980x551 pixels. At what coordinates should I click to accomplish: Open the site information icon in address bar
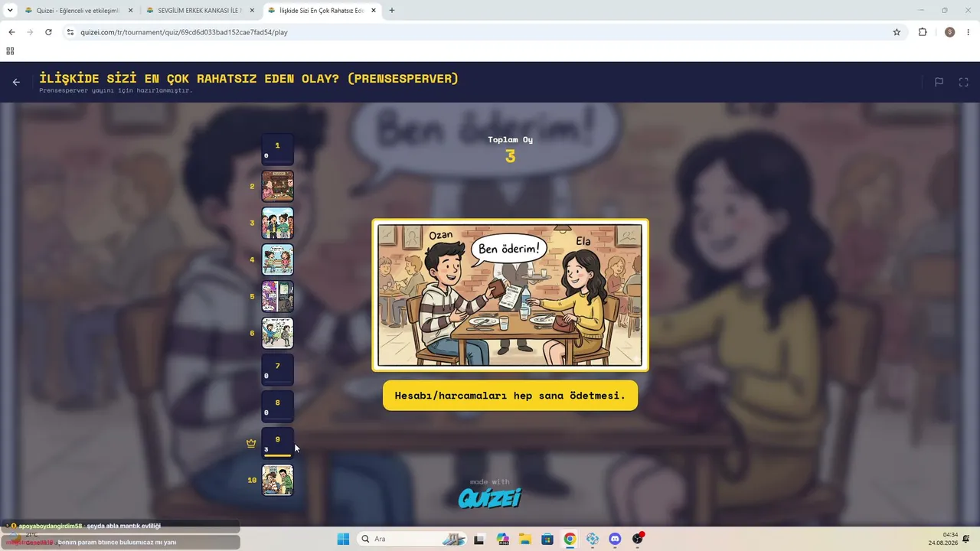click(x=70, y=32)
